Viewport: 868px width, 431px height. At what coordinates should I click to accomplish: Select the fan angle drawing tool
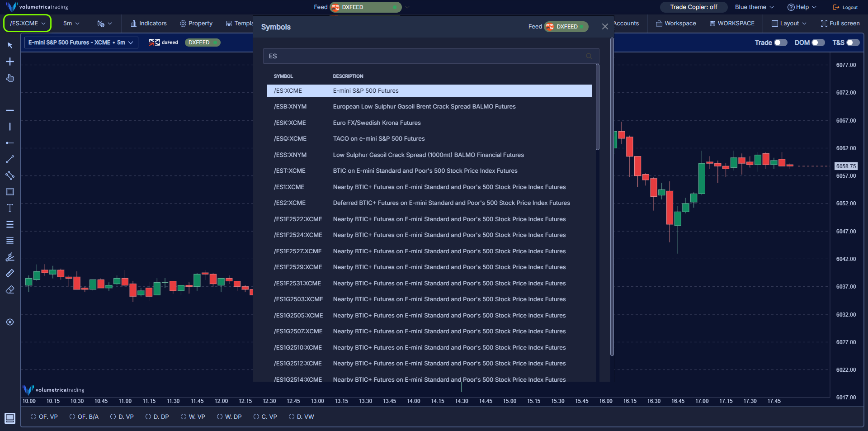pos(10,257)
